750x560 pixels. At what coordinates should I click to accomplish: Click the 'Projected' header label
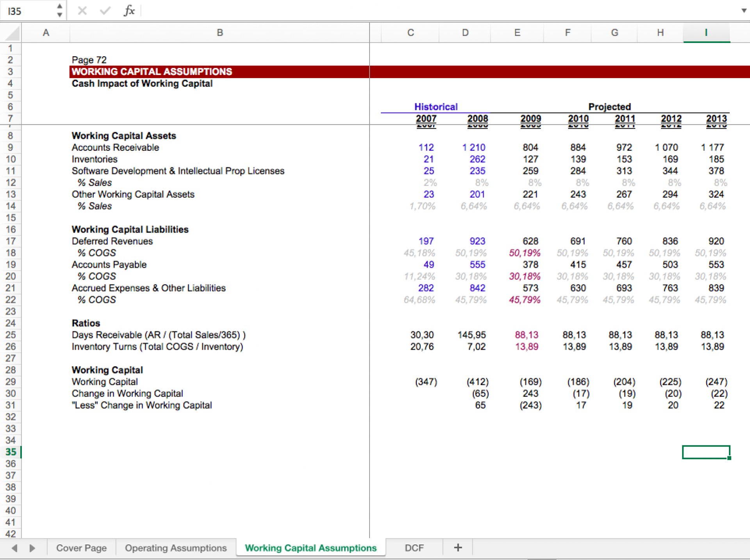609,107
